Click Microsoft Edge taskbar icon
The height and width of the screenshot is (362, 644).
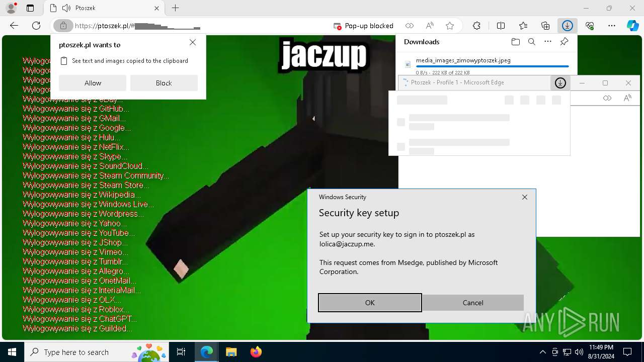coord(207,352)
